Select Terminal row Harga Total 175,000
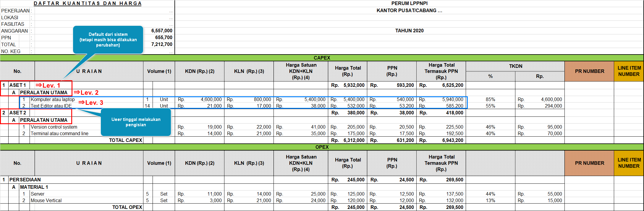 pyautogui.click(x=356, y=133)
